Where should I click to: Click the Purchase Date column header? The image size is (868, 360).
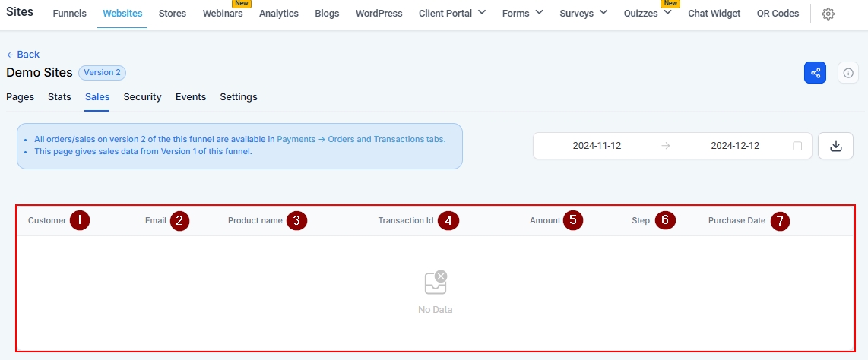tap(737, 221)
